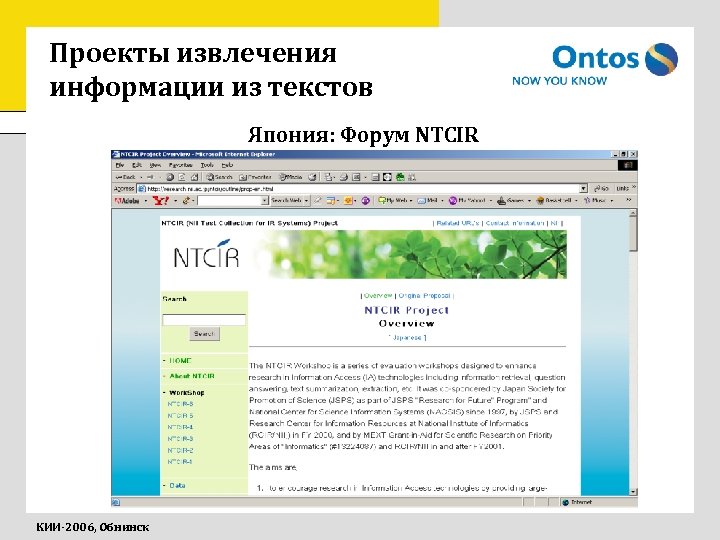Click the NTCIR site search text box
This screenshot has height=540, width=720.
point(204,320)
